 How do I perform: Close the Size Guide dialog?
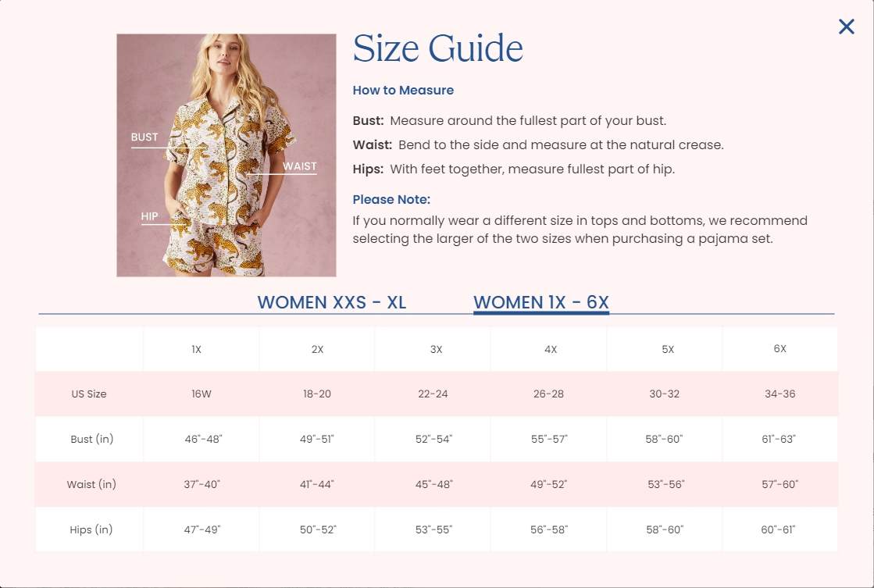[x=846, y=27]
